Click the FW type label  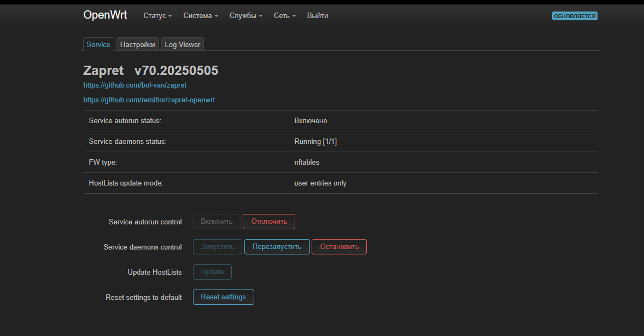(x=103, y=163)
